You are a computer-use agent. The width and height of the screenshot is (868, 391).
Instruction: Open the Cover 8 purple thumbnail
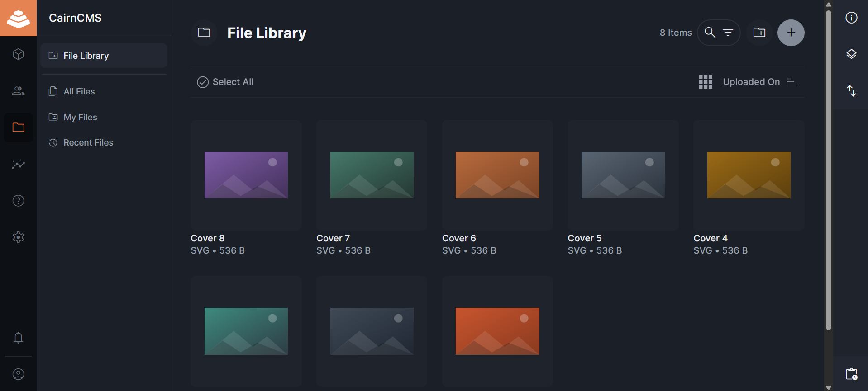click(x=246, y=175)
